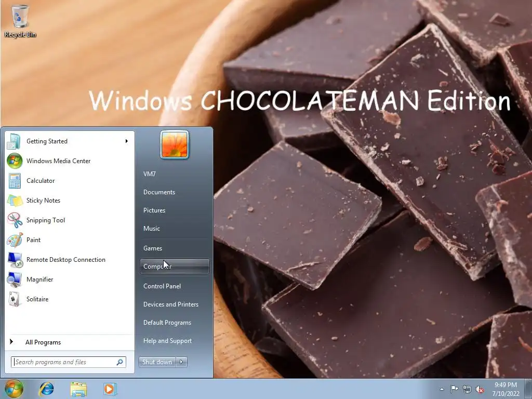Viewport: 532px width, 399px height.
Task: Open Help and Support
Action: [175, 341]
